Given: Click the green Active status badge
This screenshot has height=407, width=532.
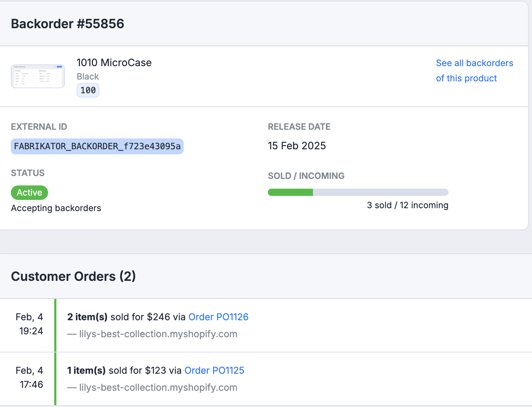Looking at the screenshot, I should coord(29,193).
